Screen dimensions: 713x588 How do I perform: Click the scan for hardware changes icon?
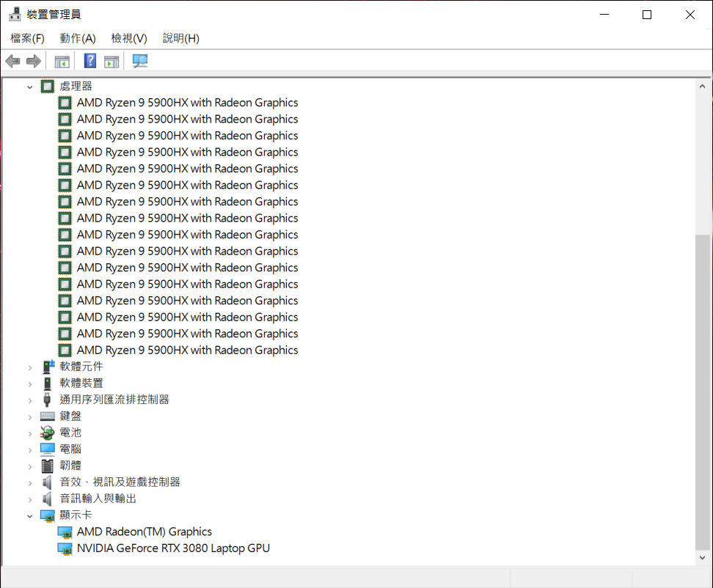point(140,61)
